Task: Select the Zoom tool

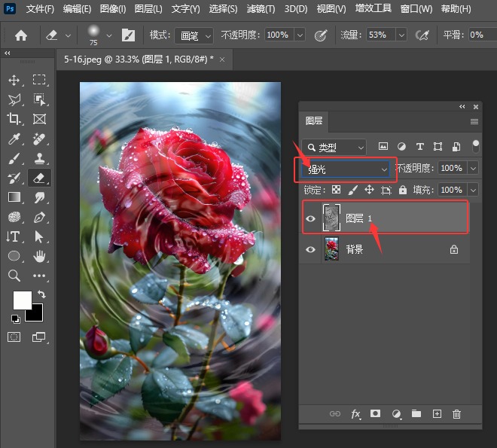Action: 14,276
